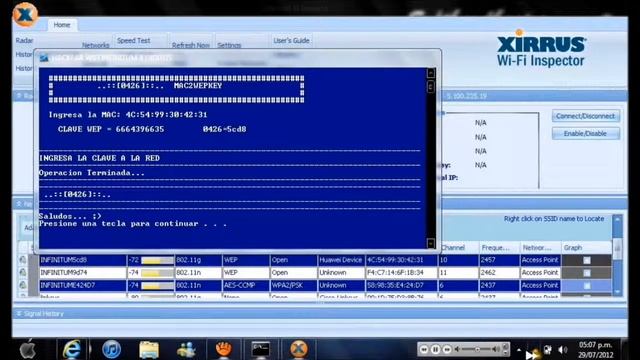Click Refresh Now in the ribbon
640x360 pixels.
click(191, 45)
